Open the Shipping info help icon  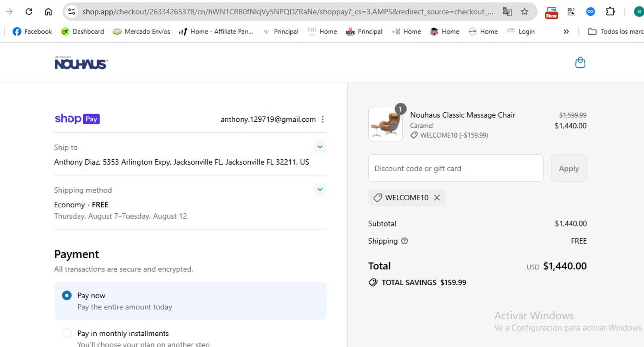tap(404, 241)
